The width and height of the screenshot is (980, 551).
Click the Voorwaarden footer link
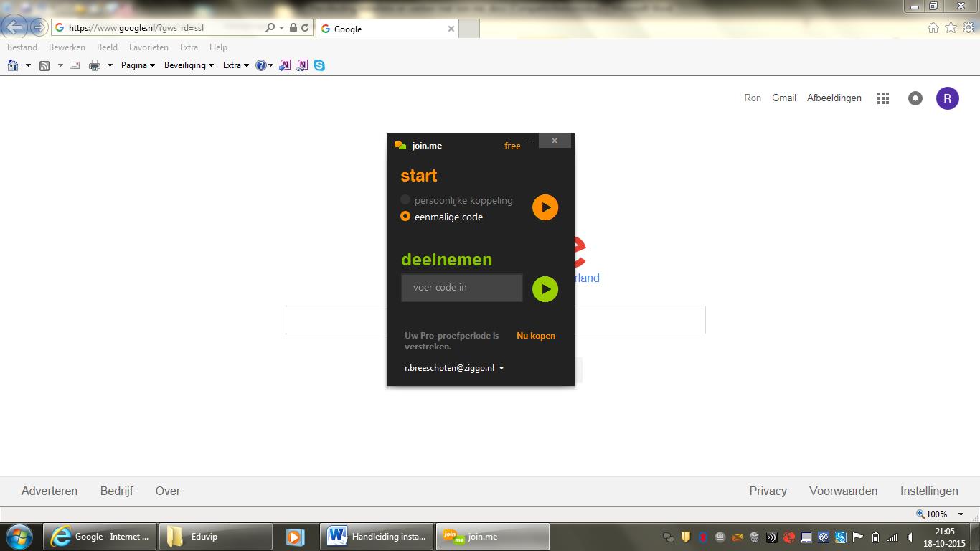click(844, 491)
